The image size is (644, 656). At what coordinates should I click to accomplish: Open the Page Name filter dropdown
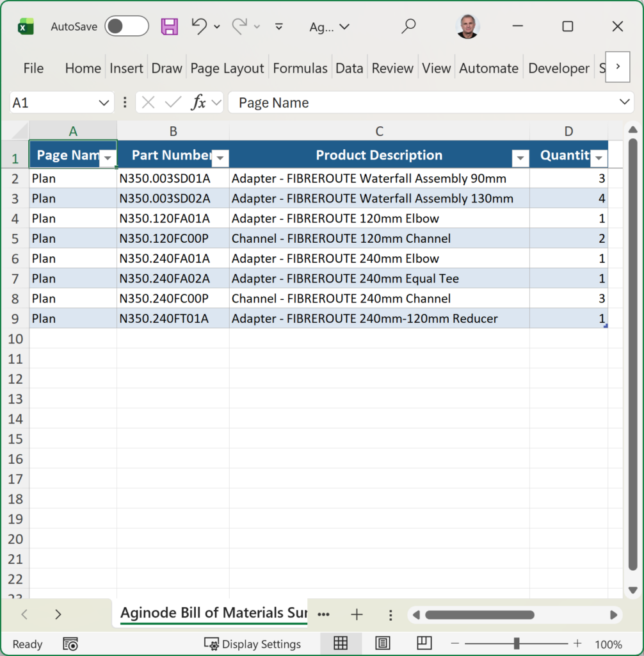pos(108,158)
